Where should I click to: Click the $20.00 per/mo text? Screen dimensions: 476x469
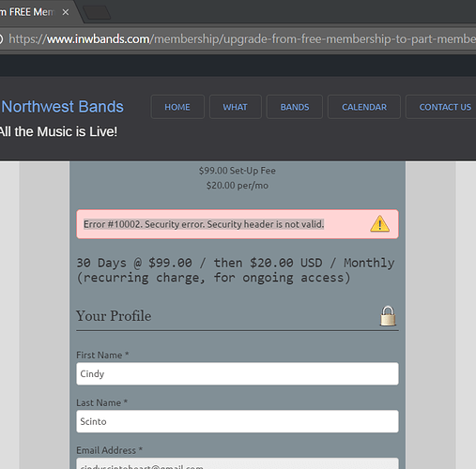coord(238,186)
